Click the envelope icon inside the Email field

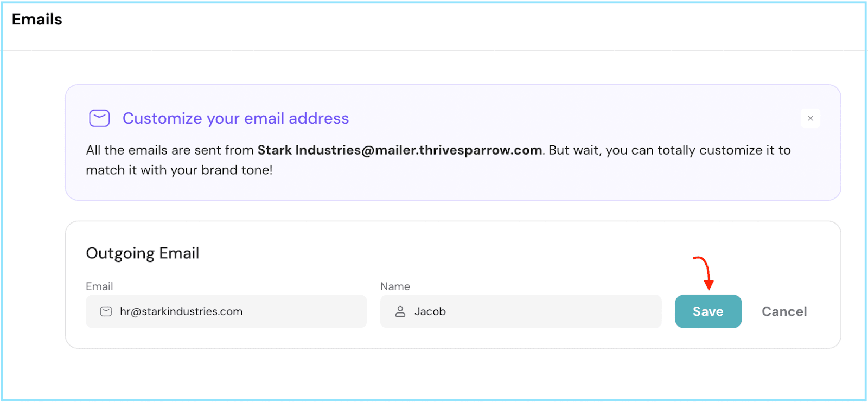[x=106, y=311]
